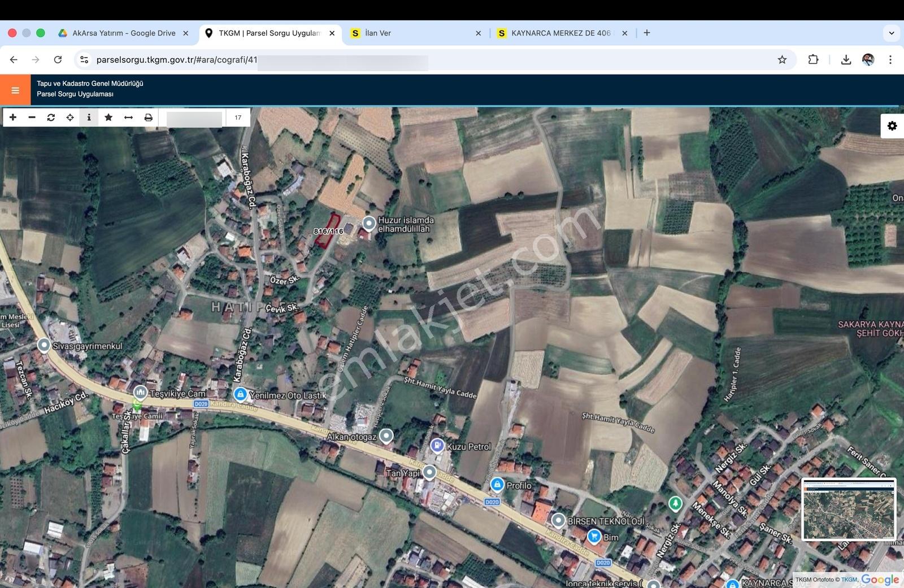The image size is (904, 588).
Task: Open the Chrome downloads icon
Action: (846, 59)
